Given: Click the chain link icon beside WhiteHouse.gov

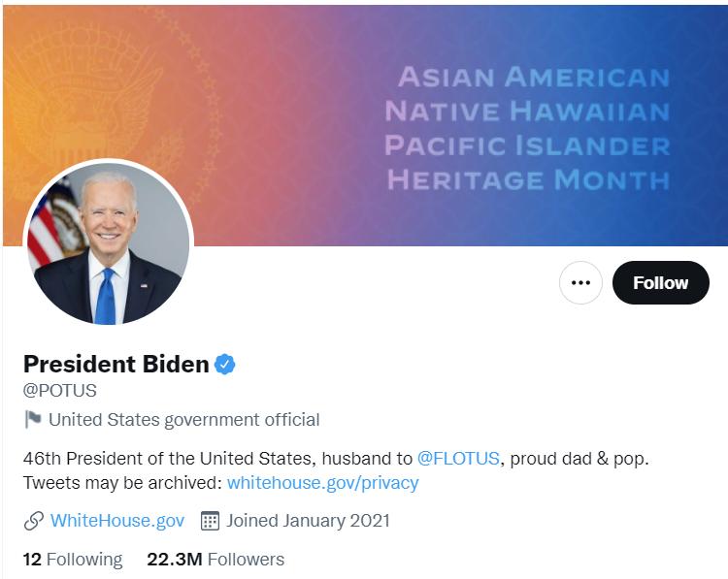Looking at the screenshot, I should 33,521.
